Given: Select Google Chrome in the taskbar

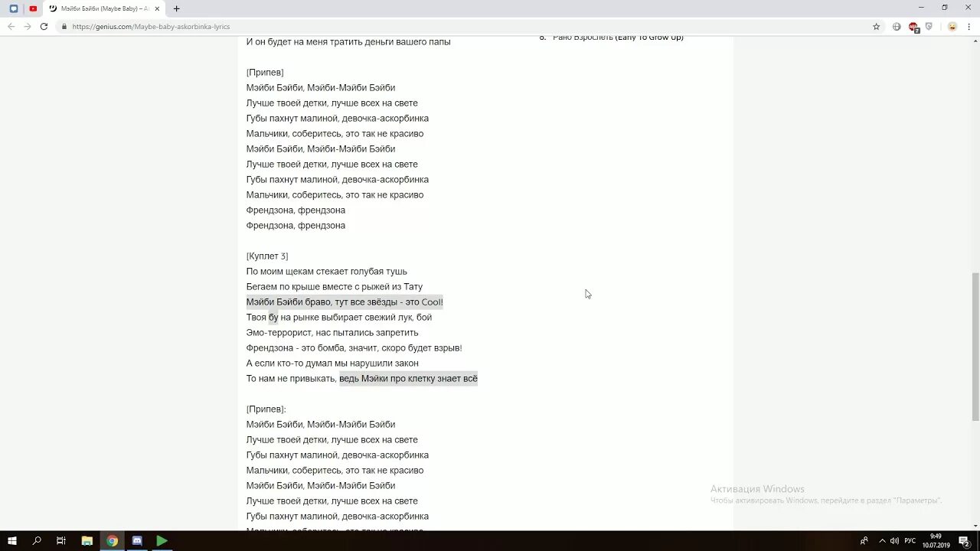Looking at the screenshot, I should [112, 540].
